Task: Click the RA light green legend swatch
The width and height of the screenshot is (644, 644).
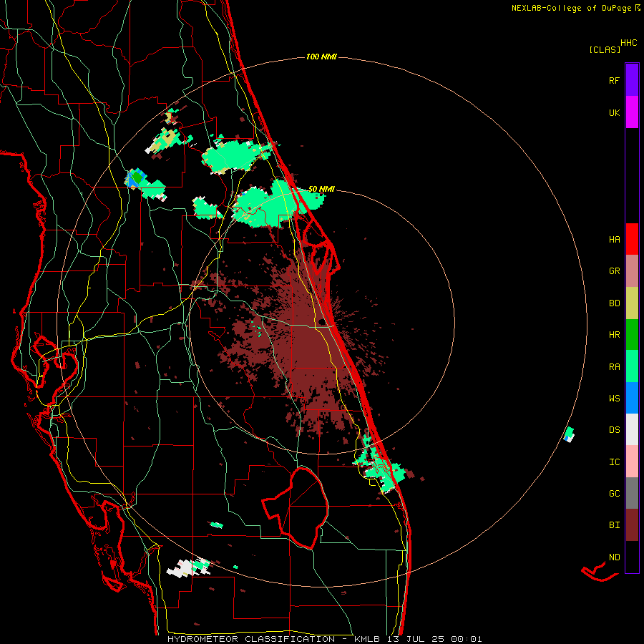Action: point(632,366)
